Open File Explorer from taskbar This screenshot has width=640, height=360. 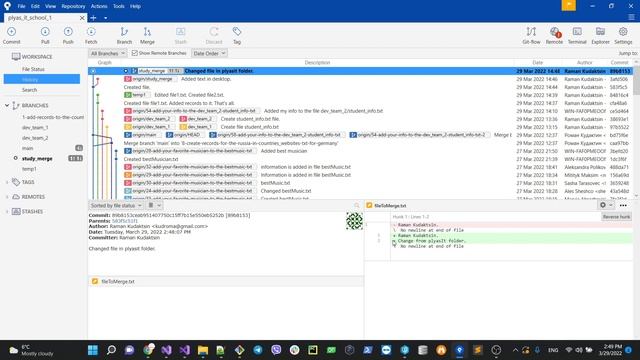203,350
